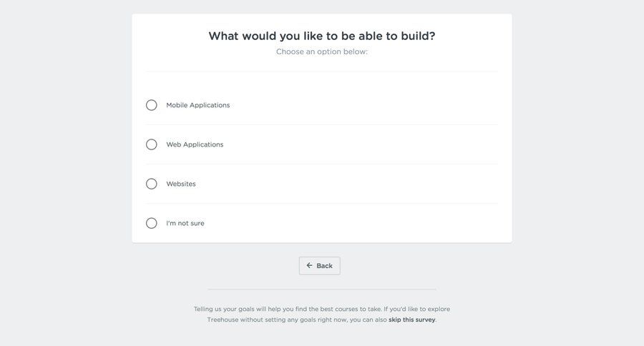Select the Web Applications radio button
The image size is (644, 346).
tap(152, 144)
